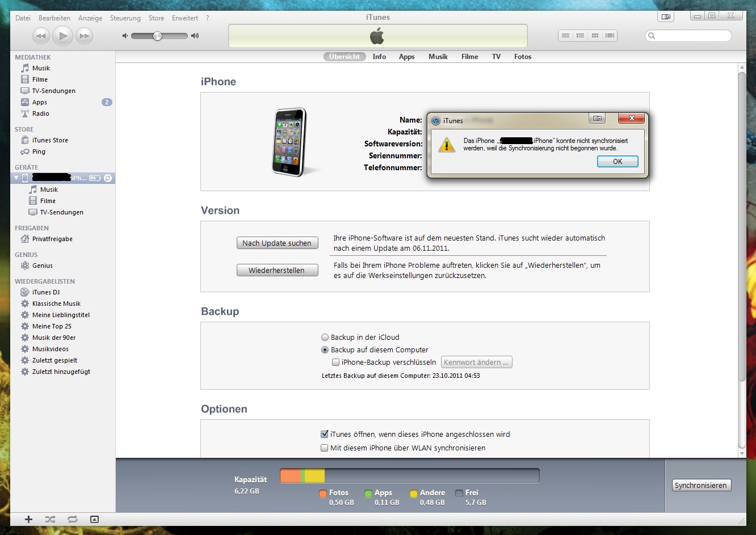Select Backup auf diesem Computer
756x535 pixels.
[325, 350]
